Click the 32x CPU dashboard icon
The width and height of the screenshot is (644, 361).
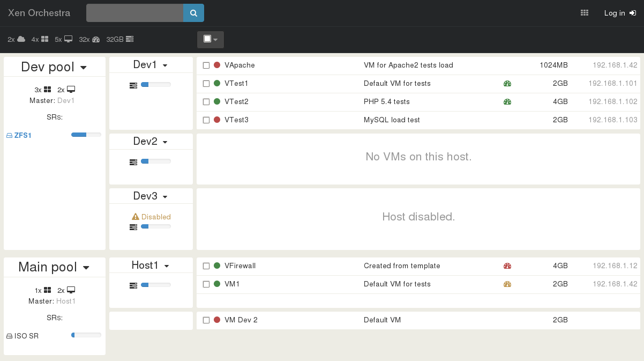96,39
